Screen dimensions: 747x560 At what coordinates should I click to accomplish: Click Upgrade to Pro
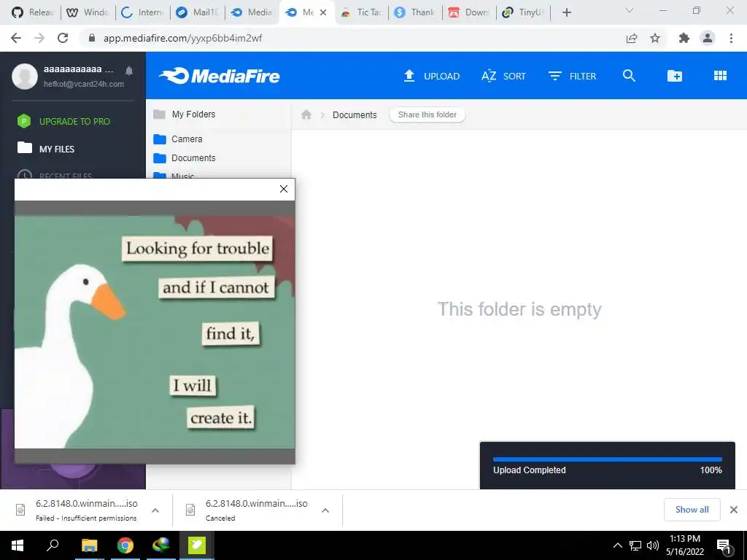click(x=64, y=122)
